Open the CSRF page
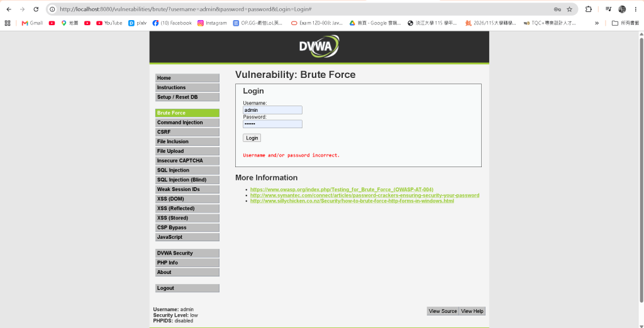644x328 pixels. (x=187, y=132)
